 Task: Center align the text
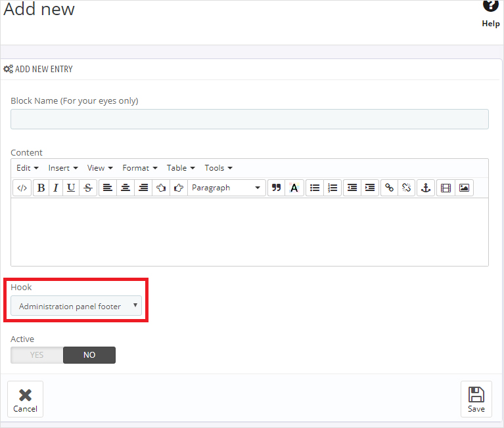click(126, 188)
